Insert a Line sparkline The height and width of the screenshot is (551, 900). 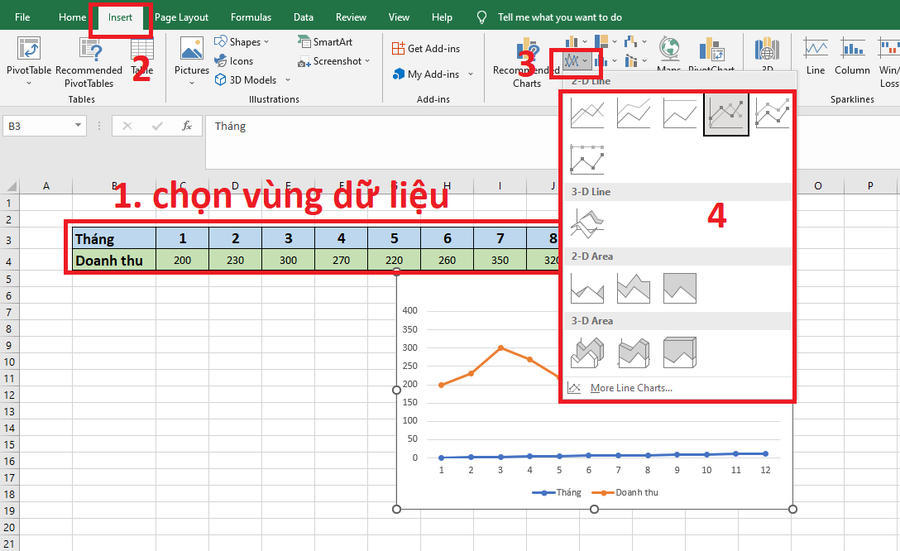815,56
